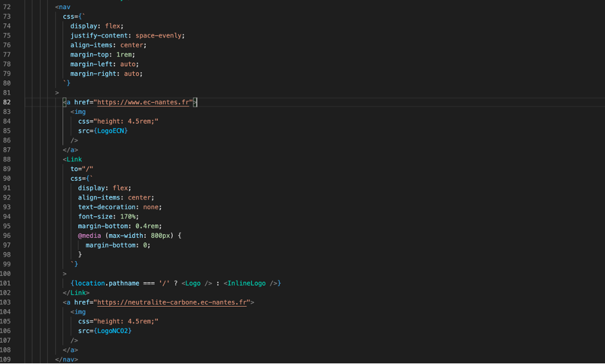Click 'center' value on line 92
This screenshot has width=605, height=364.
click(140, 197)
